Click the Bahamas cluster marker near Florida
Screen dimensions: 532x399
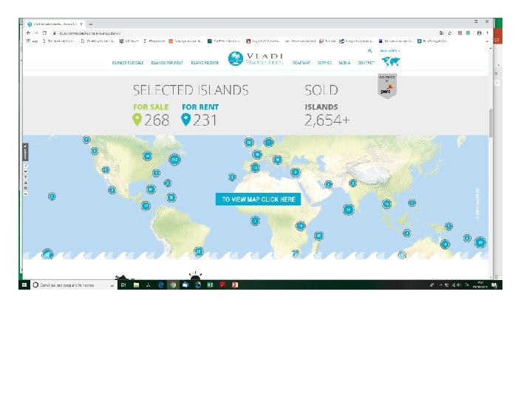click(151, 189)
